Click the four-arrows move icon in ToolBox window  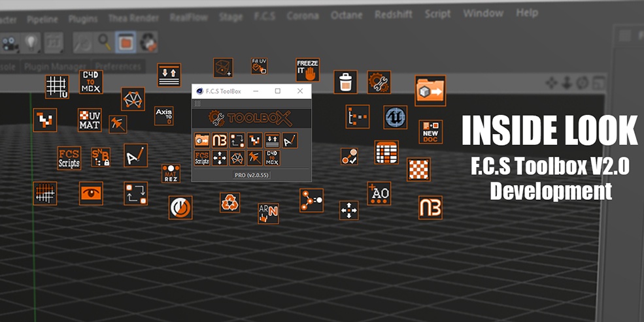point(219,158)
